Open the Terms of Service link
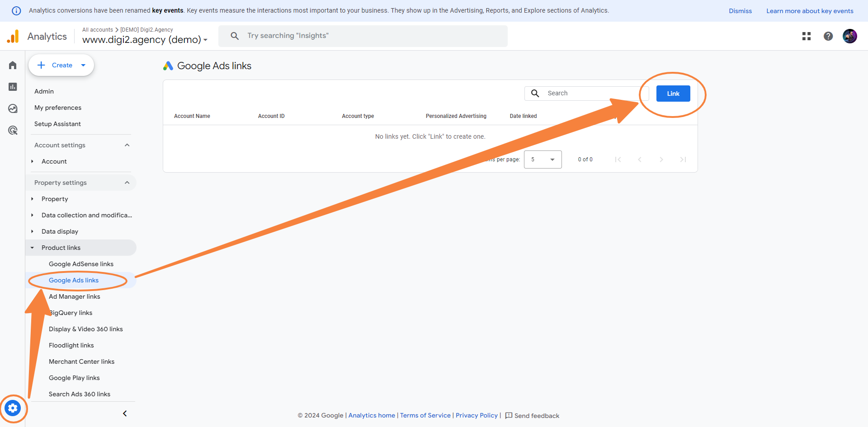The width and height of the screenshot is (868, 427). click(x=425, y=415)
